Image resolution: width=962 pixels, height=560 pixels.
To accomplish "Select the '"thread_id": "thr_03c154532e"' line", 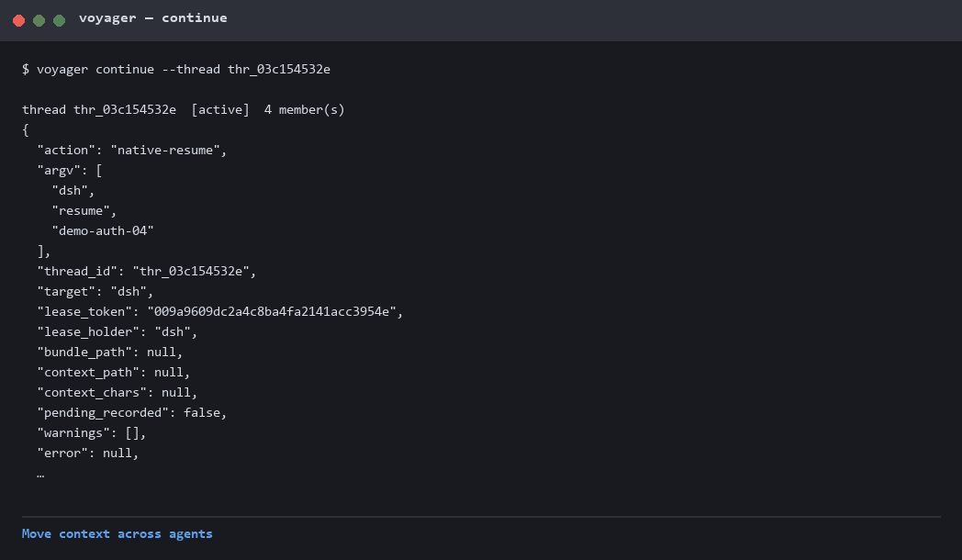I will point(147,272).
